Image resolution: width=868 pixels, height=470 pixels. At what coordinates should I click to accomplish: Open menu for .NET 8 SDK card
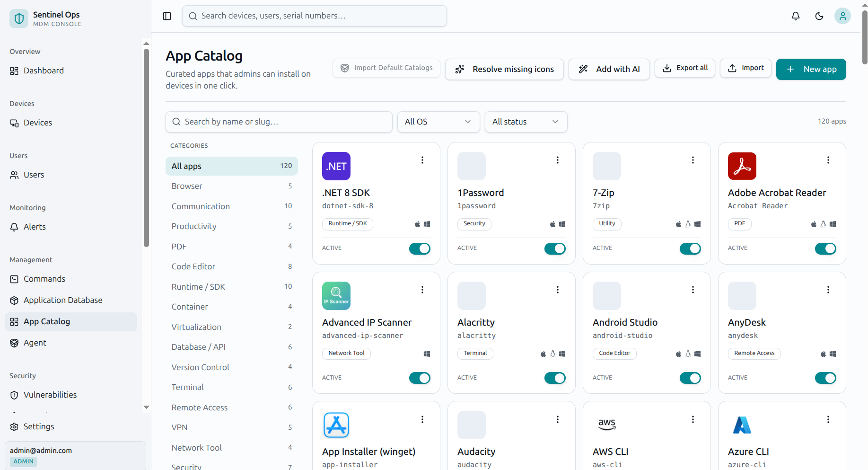point(422,160)
